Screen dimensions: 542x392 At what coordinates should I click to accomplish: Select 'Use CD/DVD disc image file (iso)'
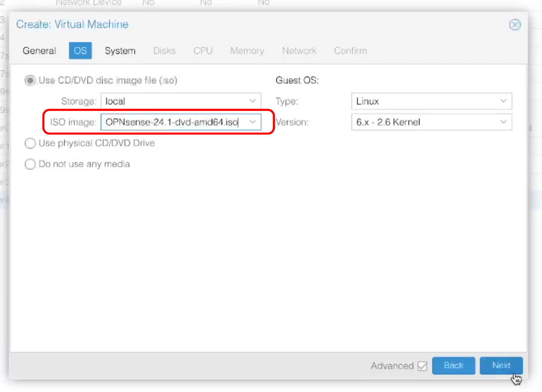pos(30,80)
